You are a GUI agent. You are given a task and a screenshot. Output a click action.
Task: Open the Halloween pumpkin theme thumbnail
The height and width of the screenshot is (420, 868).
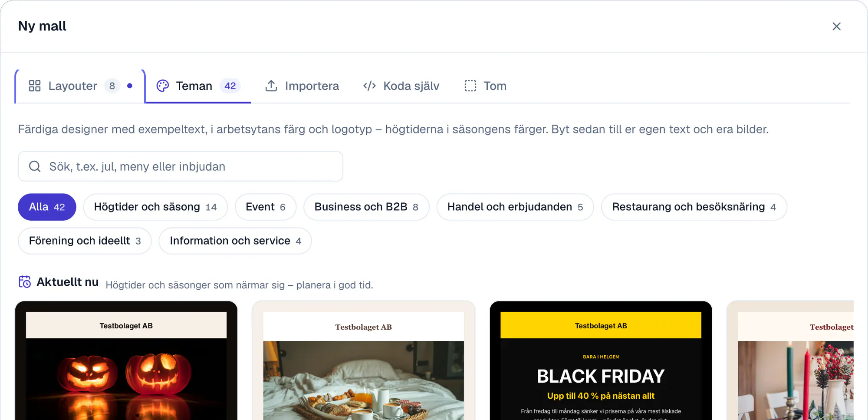pyautogui.click(x=126, y=360)
